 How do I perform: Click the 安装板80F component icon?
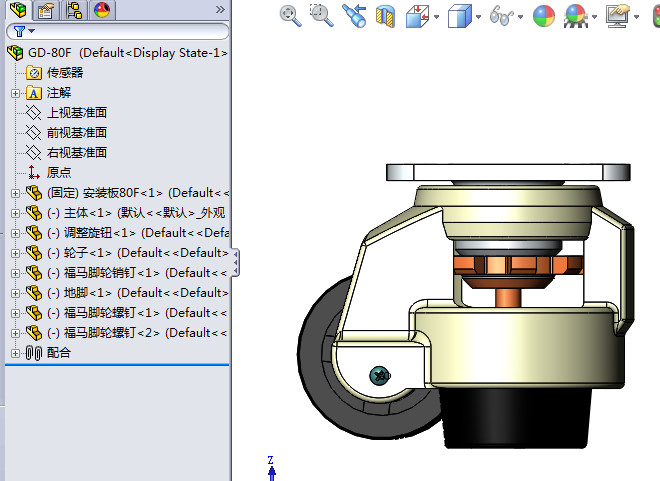tap(34, 193)
